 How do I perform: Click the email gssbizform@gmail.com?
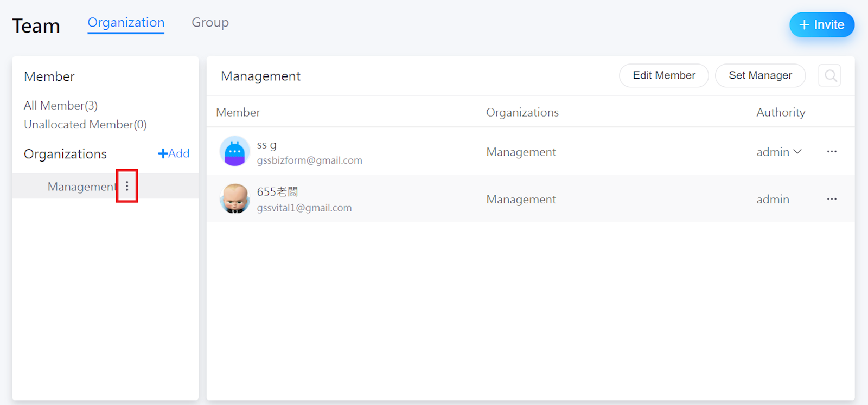309,160
